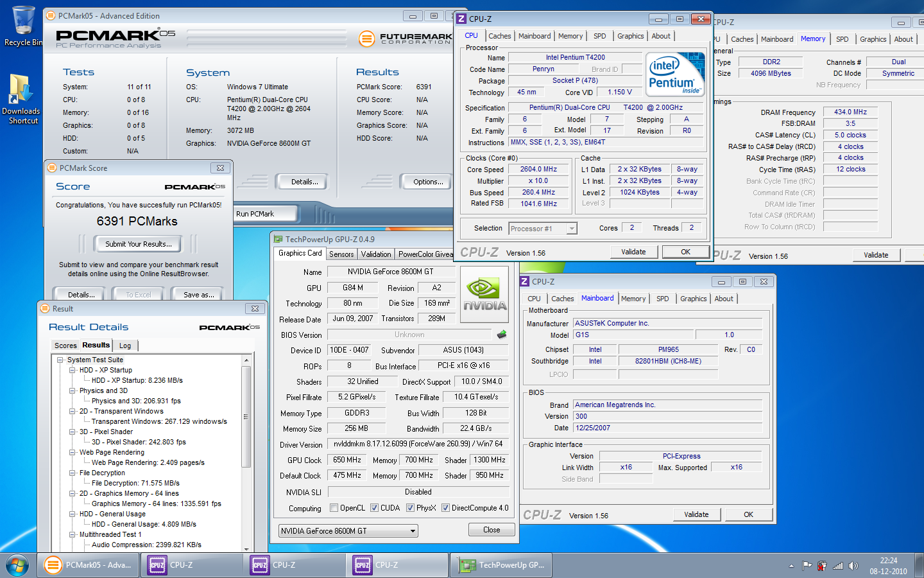Collapse the Multithreaded Test 1 node

(73, 535)
